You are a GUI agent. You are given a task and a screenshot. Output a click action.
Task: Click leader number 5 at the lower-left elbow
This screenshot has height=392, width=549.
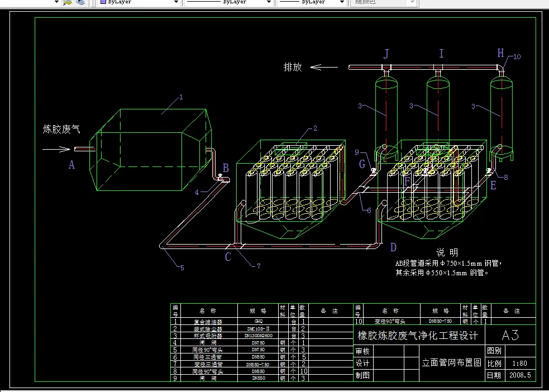pyautogui.click(x=182, y=267)
